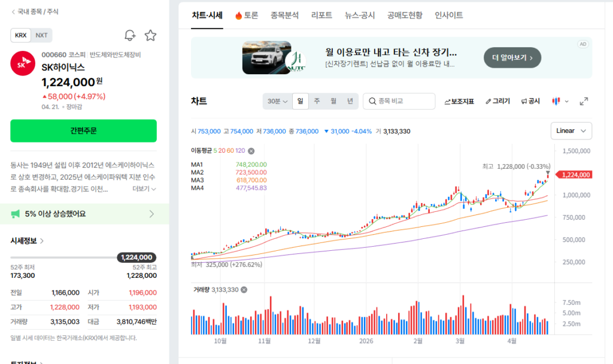
Task: Open the 뉴스·공시 tab
Action: click(x=360, y=15)
